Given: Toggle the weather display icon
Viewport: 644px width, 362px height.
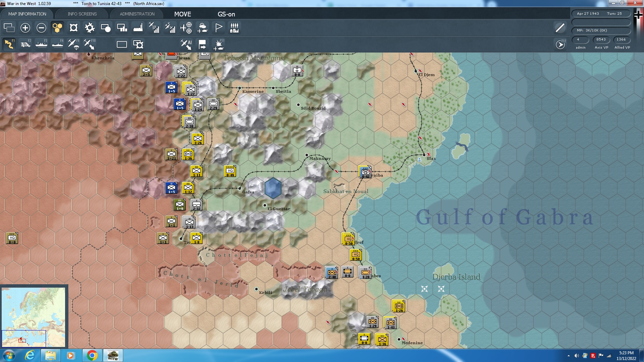Looking at the screenshot, I should pos(202,28).
